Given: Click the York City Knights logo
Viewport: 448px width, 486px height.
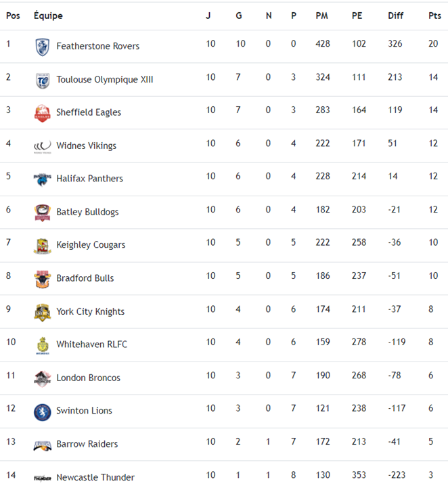Looking at the screenshot, I should point(42,311).
